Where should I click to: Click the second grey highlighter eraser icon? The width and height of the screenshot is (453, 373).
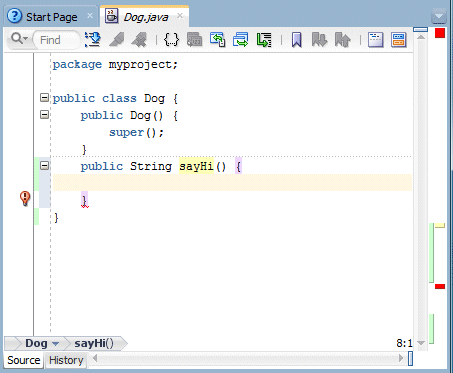(x=139, y=40)
